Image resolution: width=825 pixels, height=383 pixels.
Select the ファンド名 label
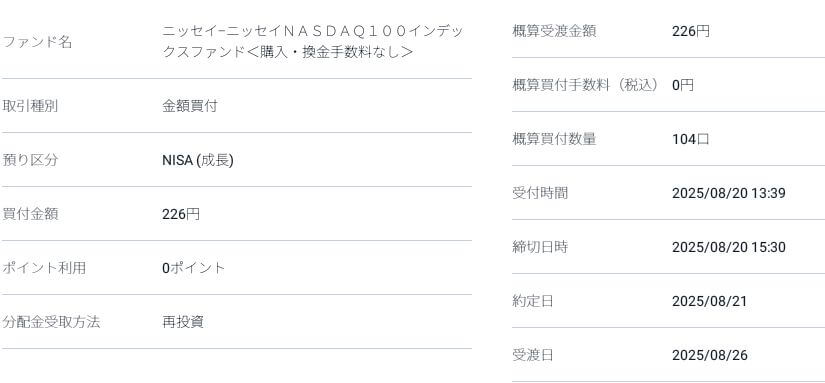click(x=37, y=42)
